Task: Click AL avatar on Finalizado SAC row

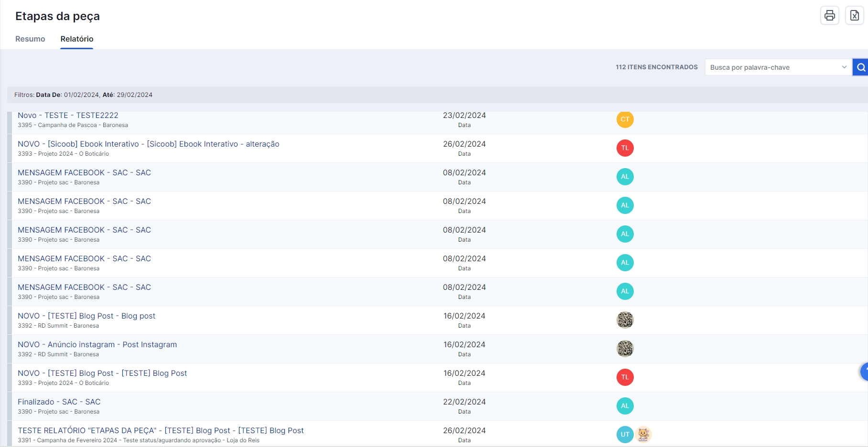Action: pyautogui.click(x=625, y=406)
